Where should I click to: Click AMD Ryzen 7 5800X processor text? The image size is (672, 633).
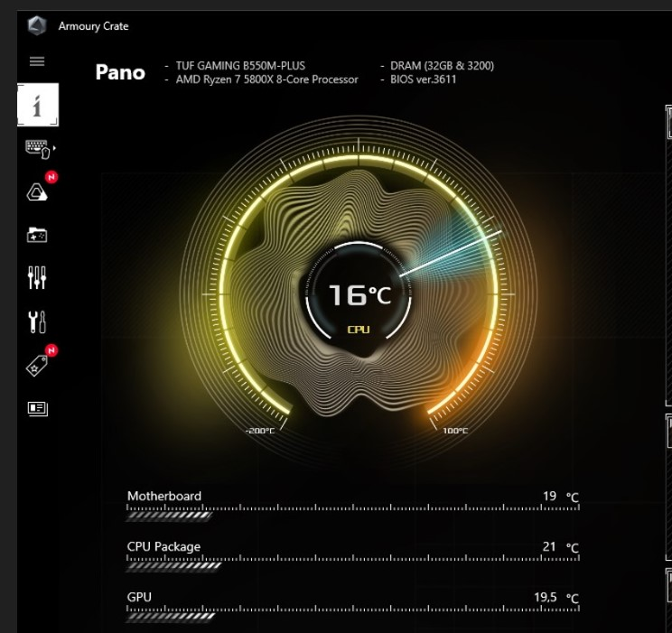[267, 79]
